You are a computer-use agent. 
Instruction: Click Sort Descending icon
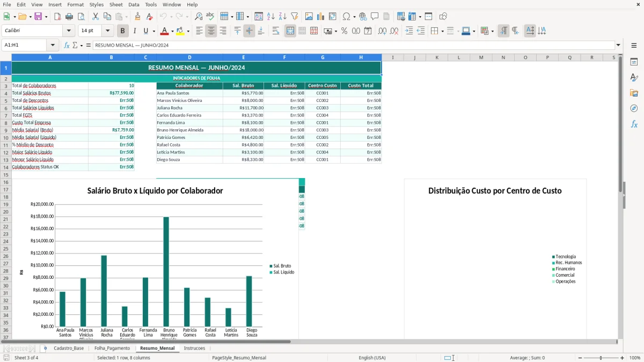click(282, 17)
